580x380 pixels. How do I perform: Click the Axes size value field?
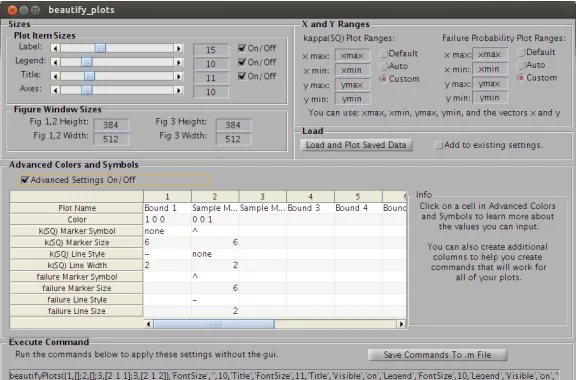211,92
